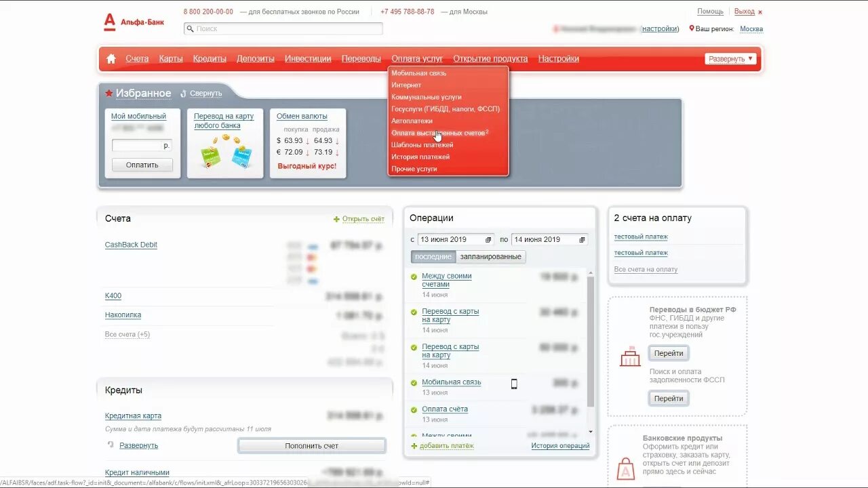Select the запланированные operations tab
Screen dimensions: 868x488
(491, 257)
